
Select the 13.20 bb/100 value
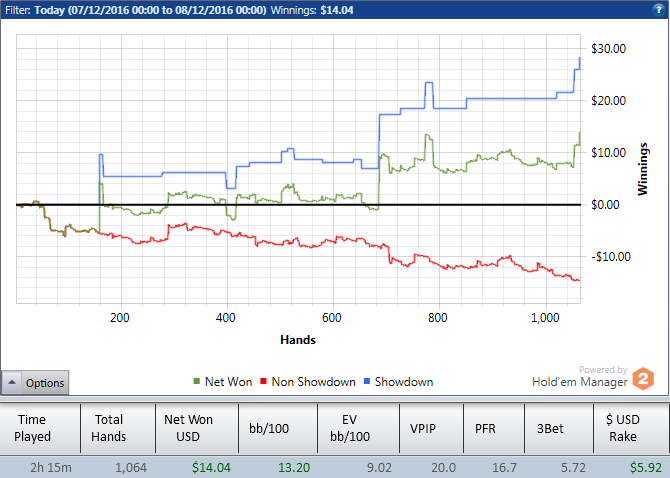click(294, 468)
